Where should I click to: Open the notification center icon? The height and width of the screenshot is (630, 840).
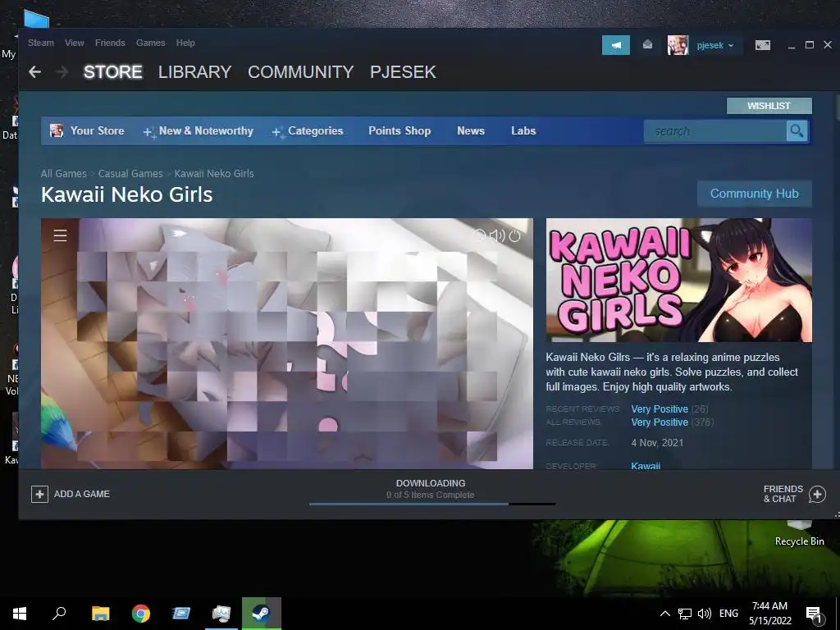(x=814, y=614)
